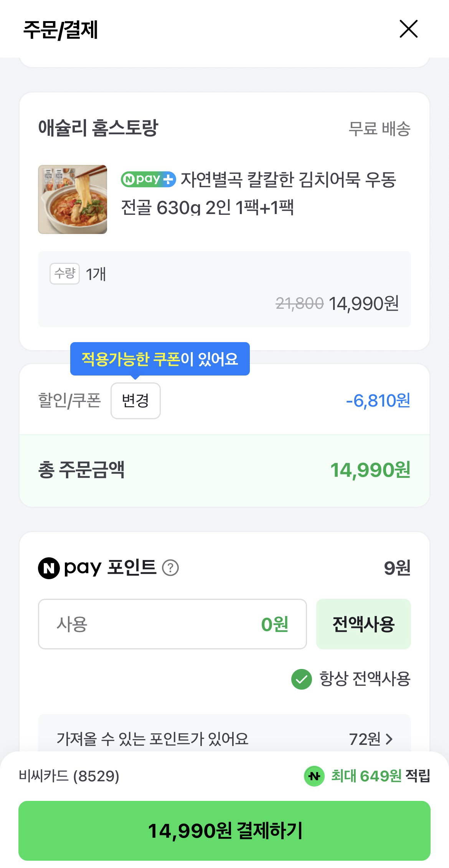Toggle the 항상 전액사용 checkbox
Image resolution: width=449 pixels, height=868 pixels.
pyautogui.click(x=302, y=679)
